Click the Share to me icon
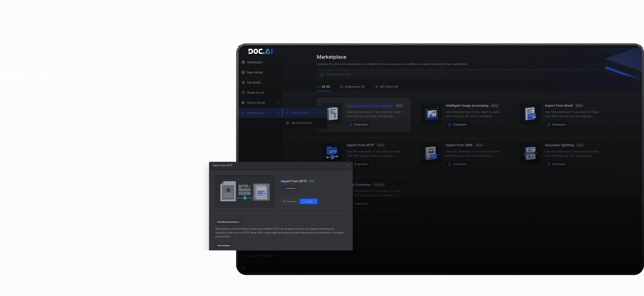This screenshot has width=644, height=296. pos(243,93)
